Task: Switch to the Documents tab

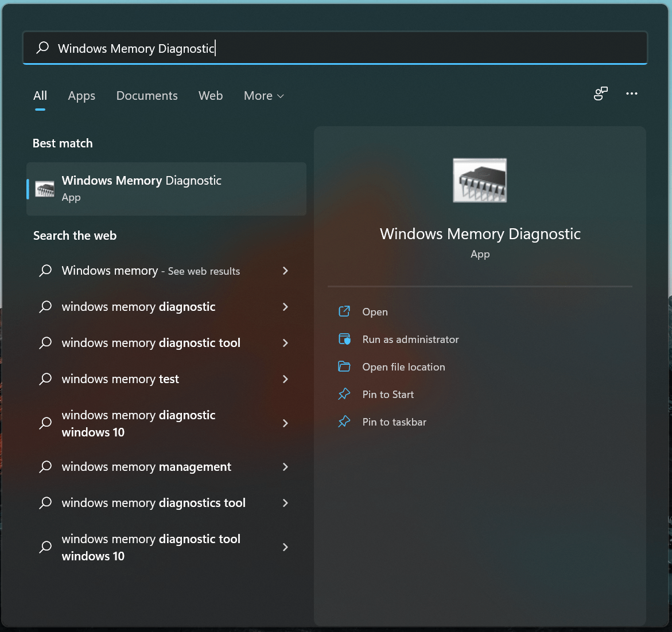Action: [147, 96]
